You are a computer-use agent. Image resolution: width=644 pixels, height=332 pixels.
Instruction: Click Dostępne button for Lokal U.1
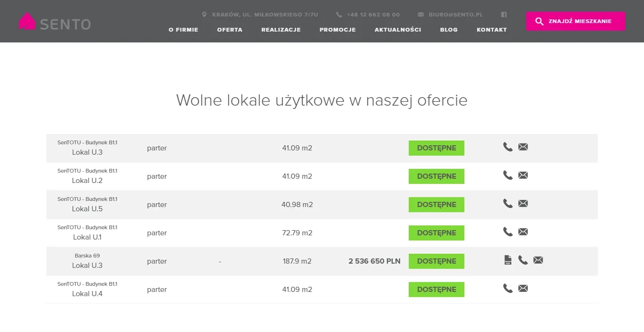click(x=437, y=233)
